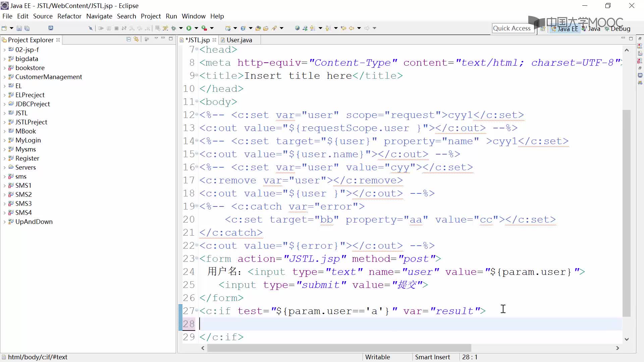Open the console monitor toolbar icon

pos(51,28)
